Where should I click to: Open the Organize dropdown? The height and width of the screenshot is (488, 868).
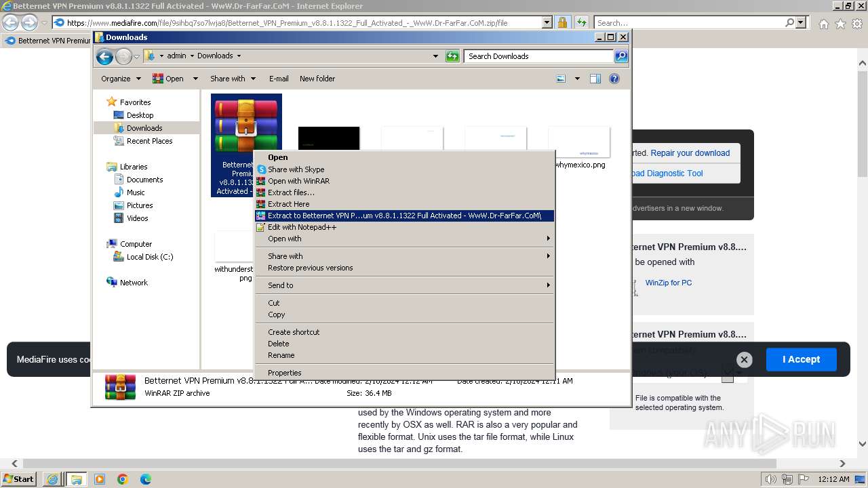(x=121, y=79)
